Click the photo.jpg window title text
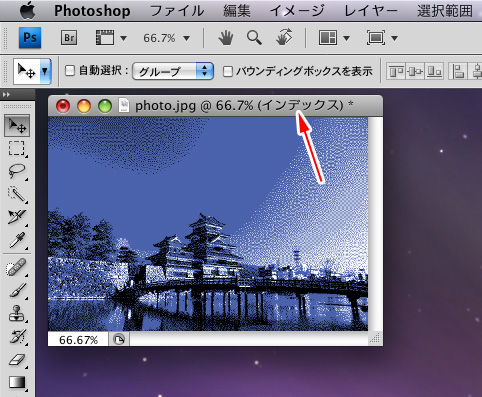The image size is (482, 397). pyautogui.click(x=244, y=106)
